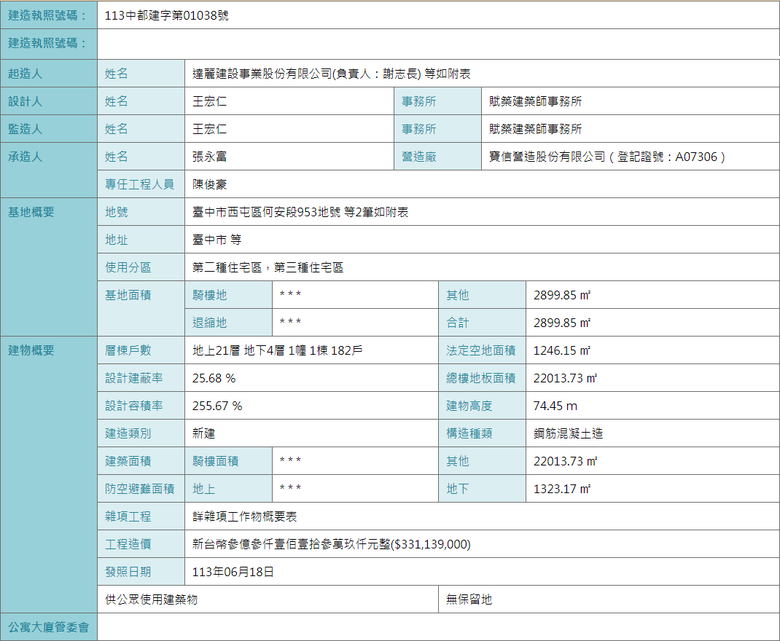Viewport: 780px width, 641px height.
Task: Select contractor name 張永富
Action: (x=209, y=157)
